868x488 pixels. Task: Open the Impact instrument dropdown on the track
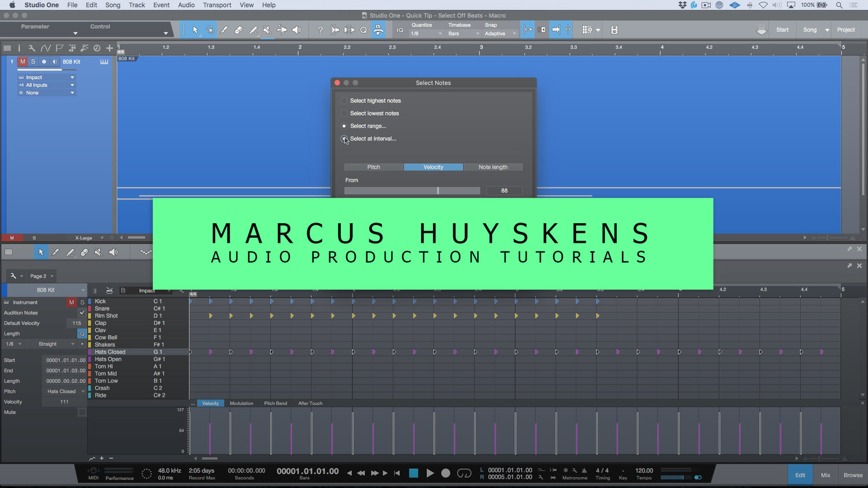tap(46, 77)
